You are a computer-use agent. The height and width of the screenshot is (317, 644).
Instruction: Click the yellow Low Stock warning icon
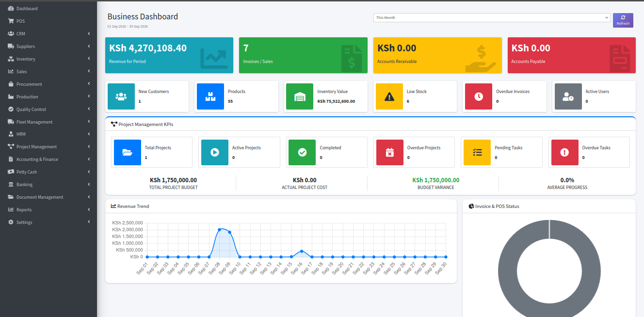click(389, 96)
